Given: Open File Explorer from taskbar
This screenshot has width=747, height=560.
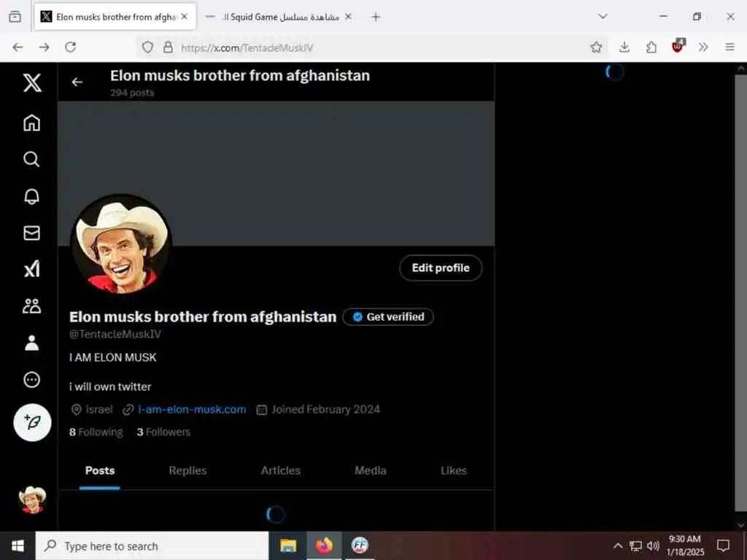Looking at the screenshot, I should tap(287, 545).
